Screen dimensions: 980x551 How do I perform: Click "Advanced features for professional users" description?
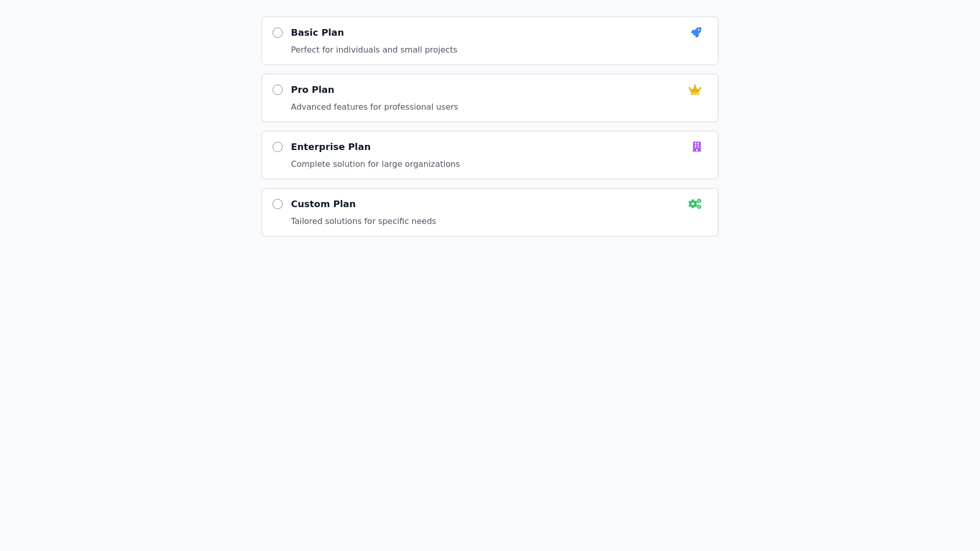374,107
